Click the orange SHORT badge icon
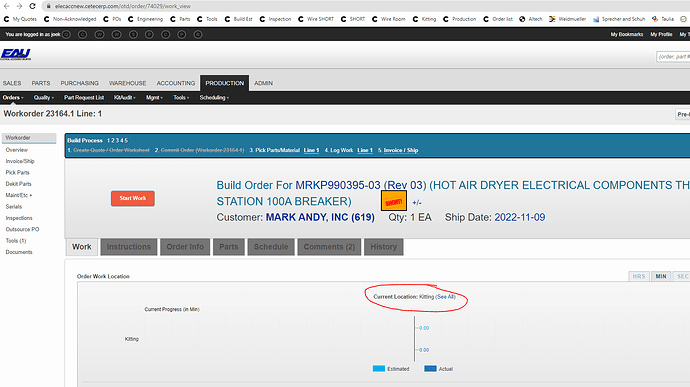 [x=393, y=202]
